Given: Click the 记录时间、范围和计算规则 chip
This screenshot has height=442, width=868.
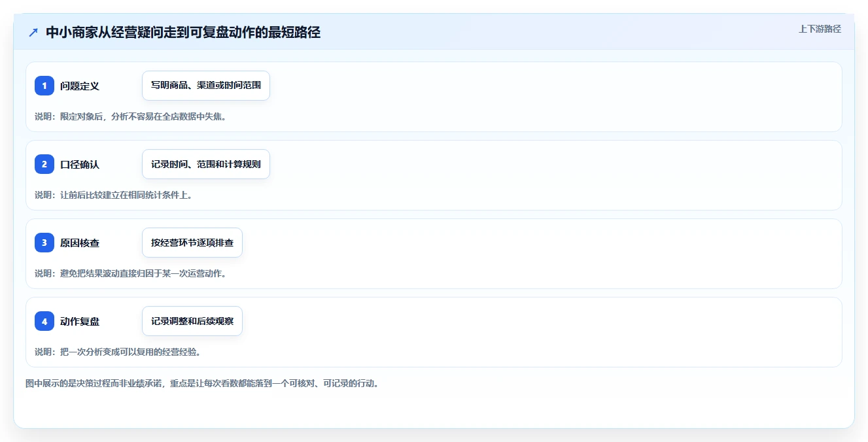Looking at the screenshot, I should [x=206, y=164].
